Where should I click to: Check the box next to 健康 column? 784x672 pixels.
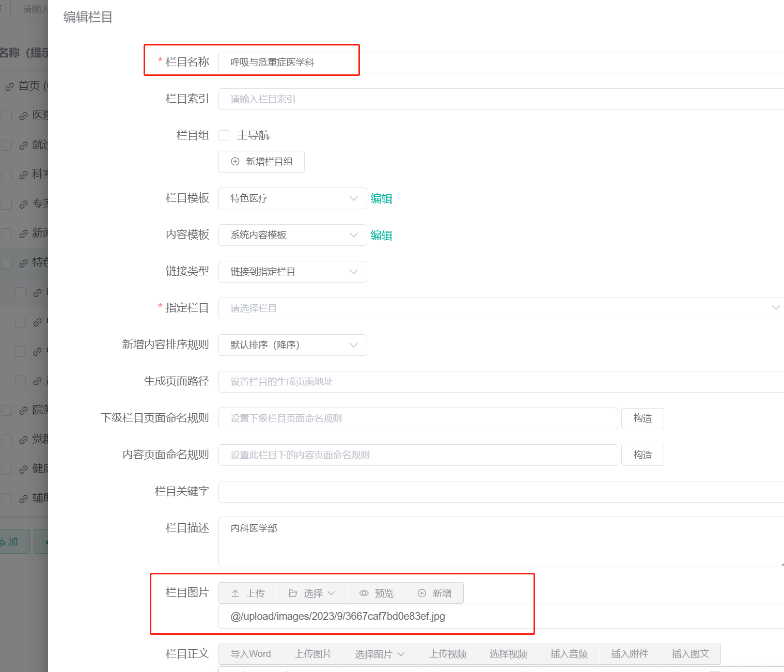(6, 468)
